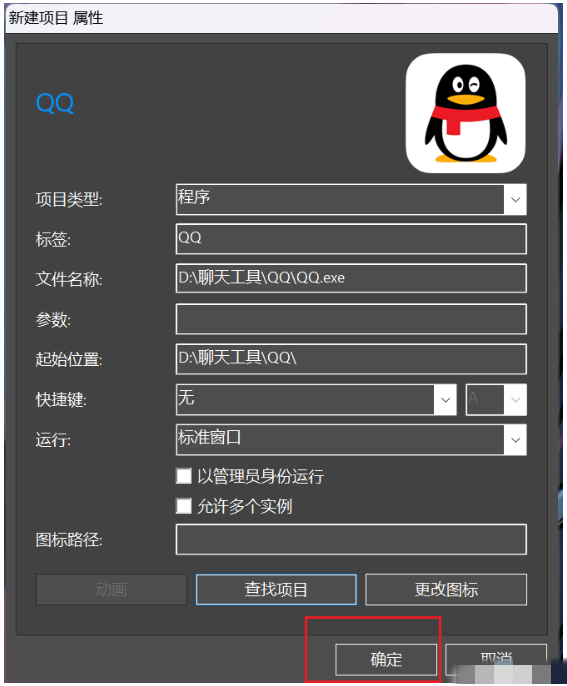Click the blue QQ title text
The height and width of the screenshot is (686, 567).
click(x=55, y=103)
